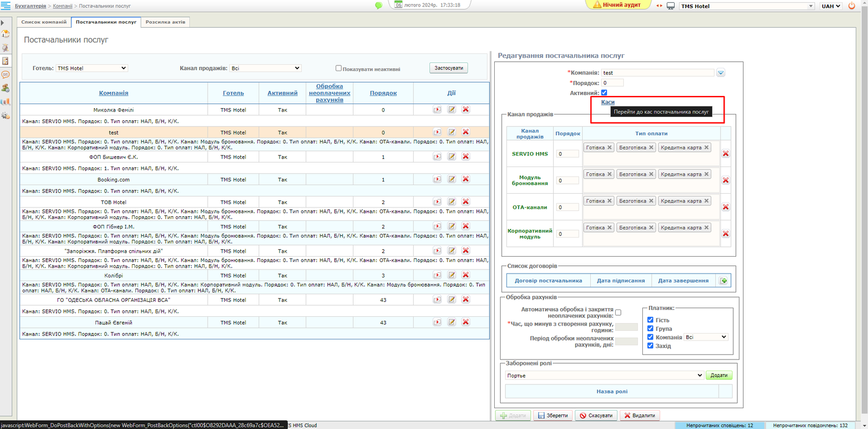
Task: Open the UAH currency dropdown
Action: point(830,6)
